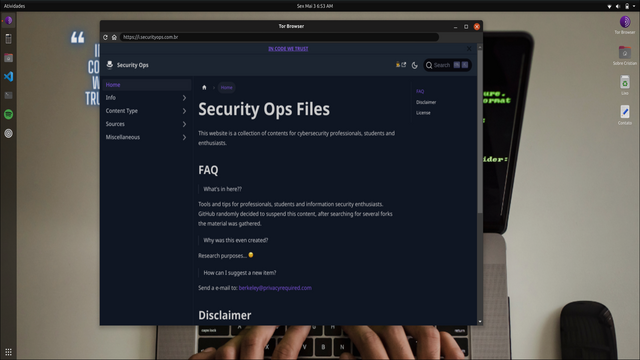This screenshot has width=640, height=360.
Task: Click the network indicator in the top bar
Action: pos(609,6)
